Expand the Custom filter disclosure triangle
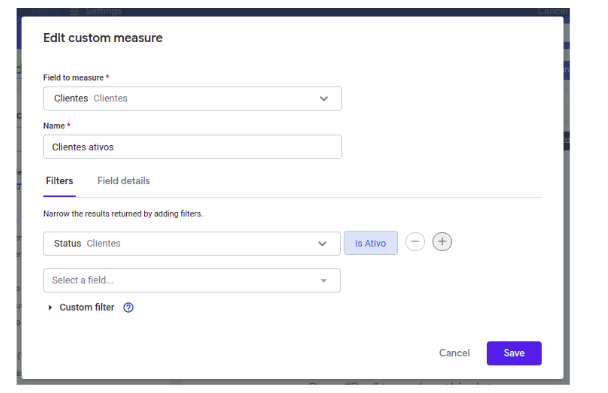The height and width of the screenshot is (393, 608). (x=50, y=308)
